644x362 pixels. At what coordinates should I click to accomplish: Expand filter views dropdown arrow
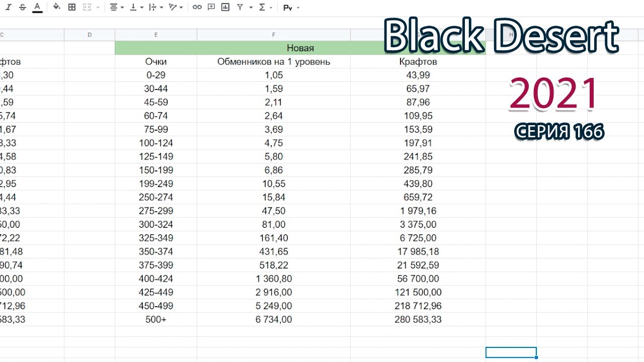tap(251, 8)
